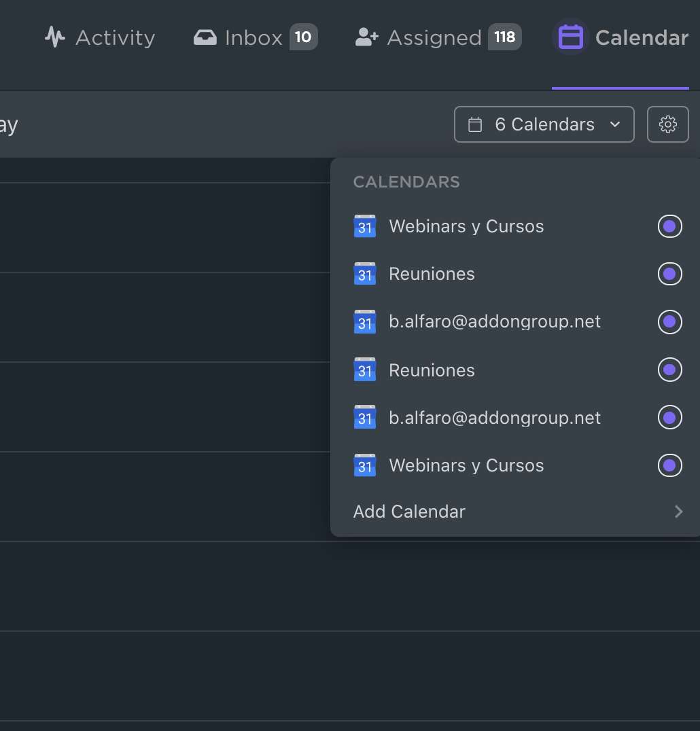Click the 118 Assigned count badge

point(504,37)
